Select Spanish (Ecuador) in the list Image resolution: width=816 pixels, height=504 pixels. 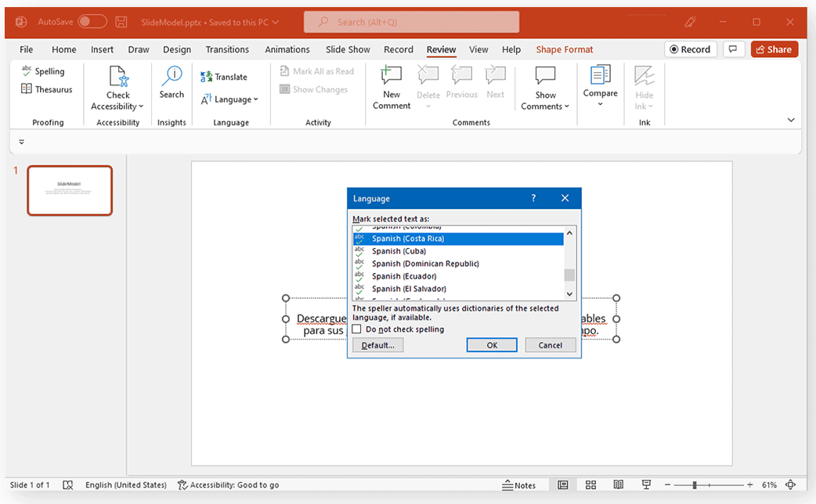(458, 275)
